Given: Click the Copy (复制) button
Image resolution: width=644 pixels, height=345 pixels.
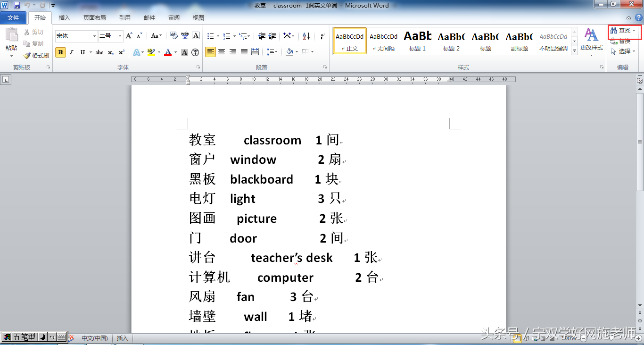Looking at the screenshot, I should (33, 43).
